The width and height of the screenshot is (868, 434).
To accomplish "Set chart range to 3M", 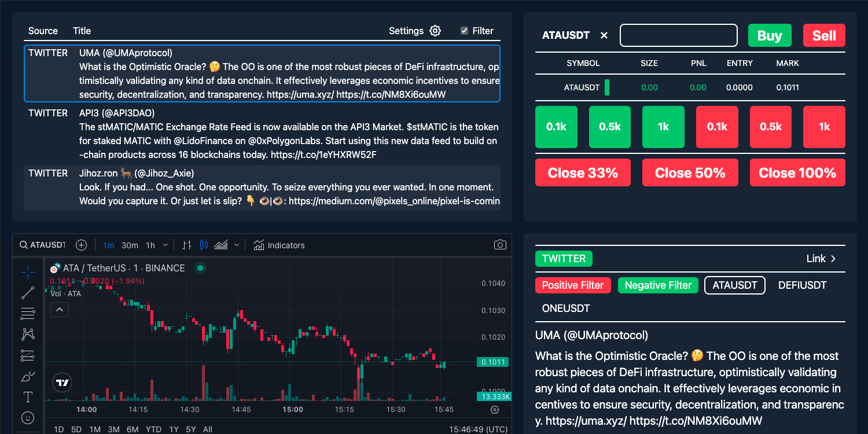I will coord(113,429).
